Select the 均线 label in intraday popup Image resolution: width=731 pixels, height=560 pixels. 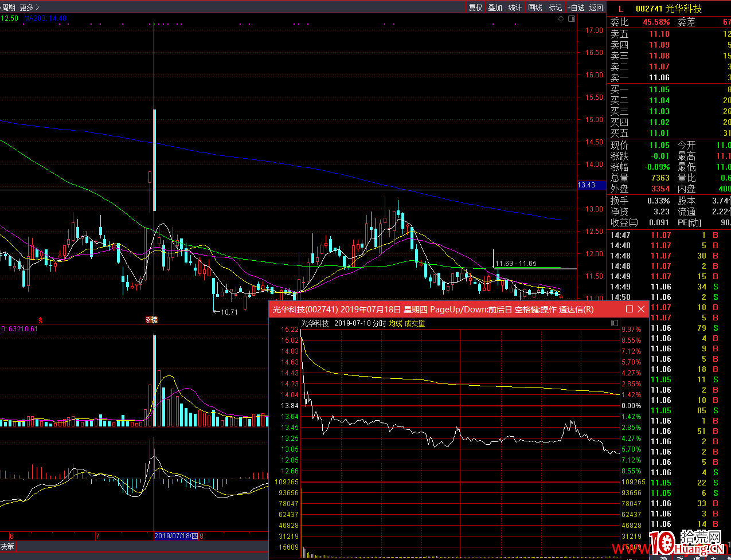pyautogui.click(x=395, y=323)
